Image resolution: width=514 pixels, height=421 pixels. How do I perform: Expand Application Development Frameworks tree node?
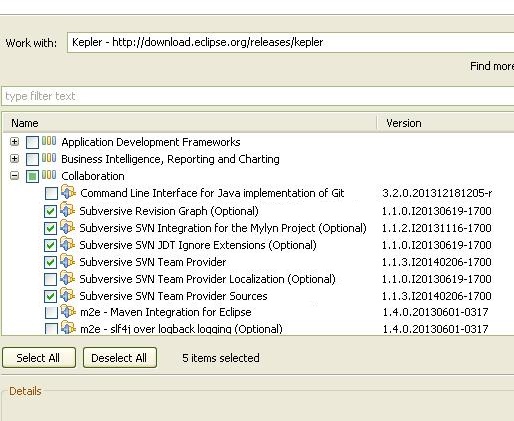coord(14,142)
